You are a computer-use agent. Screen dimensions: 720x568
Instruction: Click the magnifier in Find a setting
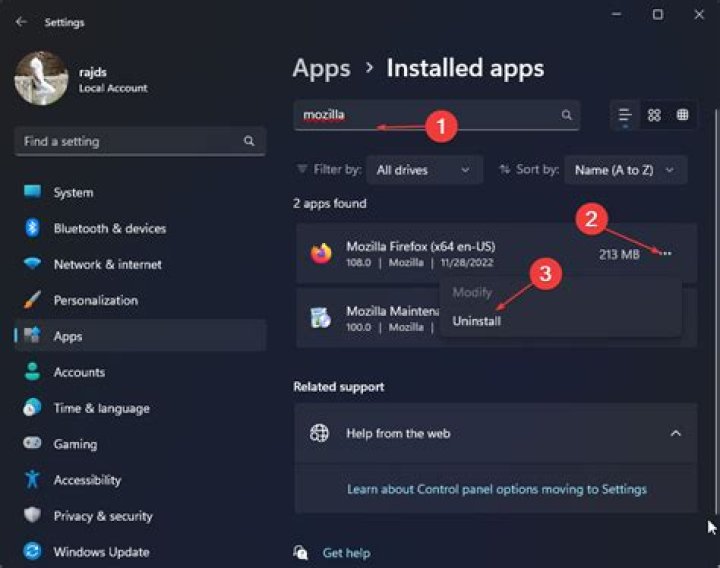coord(249,141)
